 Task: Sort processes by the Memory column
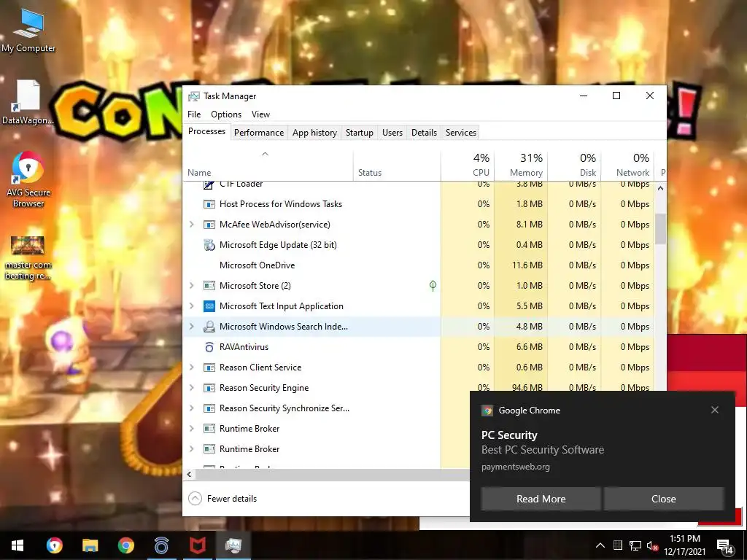[521, 164]
